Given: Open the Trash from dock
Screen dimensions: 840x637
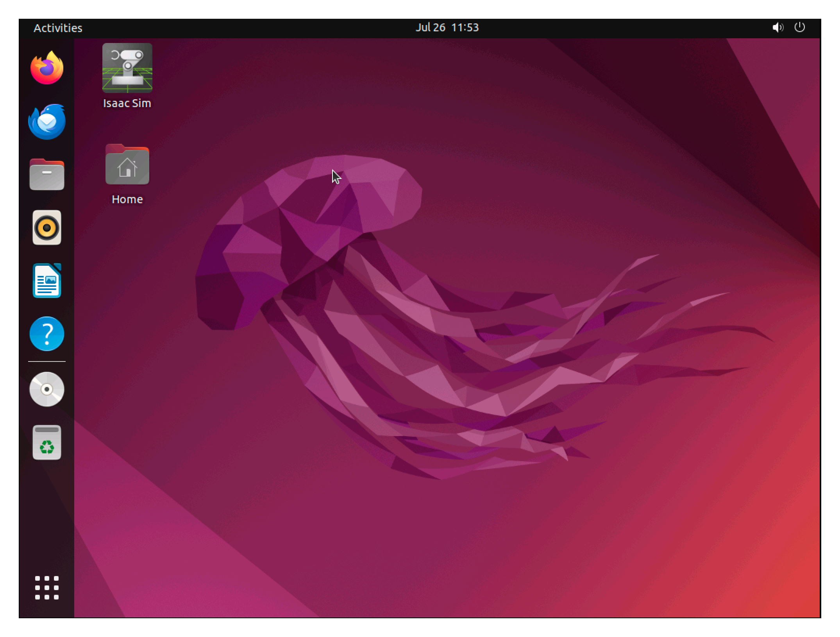Looking at the screenshot, I should [x=47, y=442].
